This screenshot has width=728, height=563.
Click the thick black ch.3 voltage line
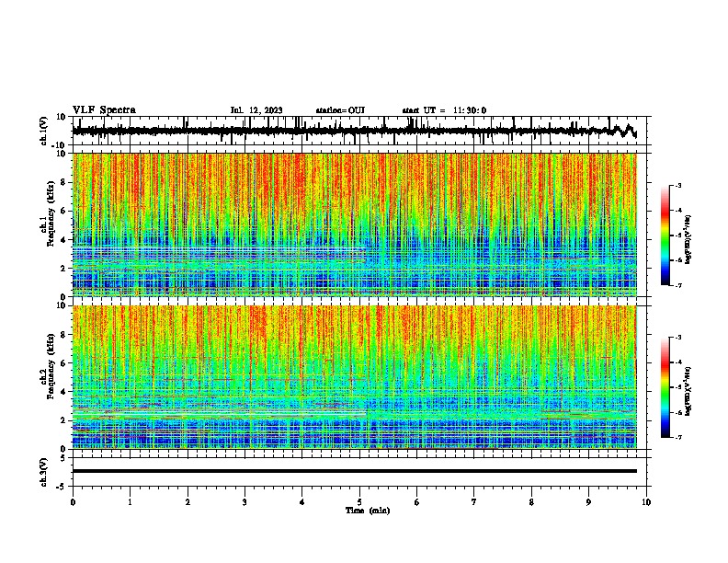(355, 471)
